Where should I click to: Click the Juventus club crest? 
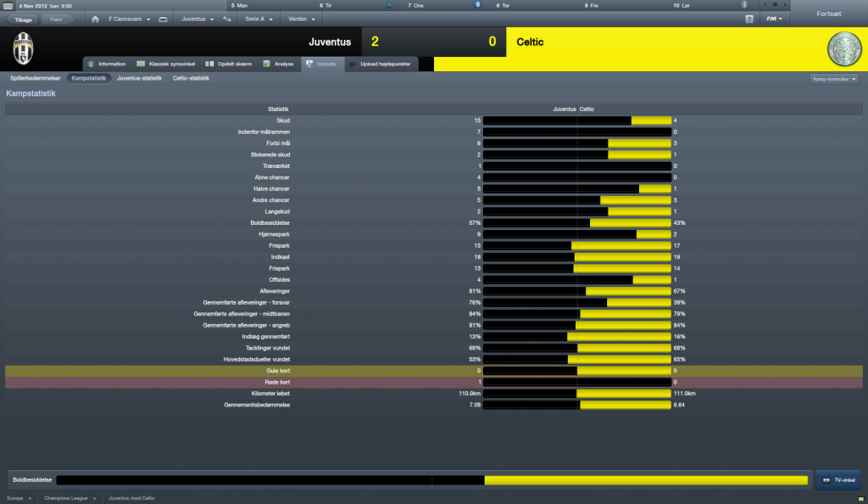(x=23, y=48)
